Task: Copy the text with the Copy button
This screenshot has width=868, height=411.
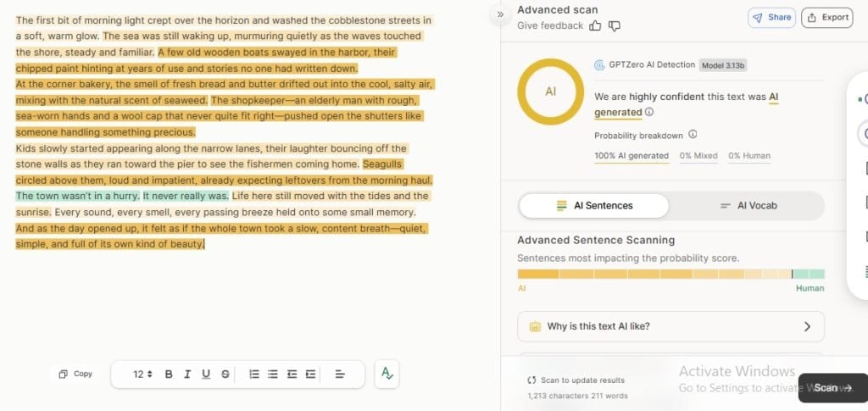Action: (x=75, y=374)
